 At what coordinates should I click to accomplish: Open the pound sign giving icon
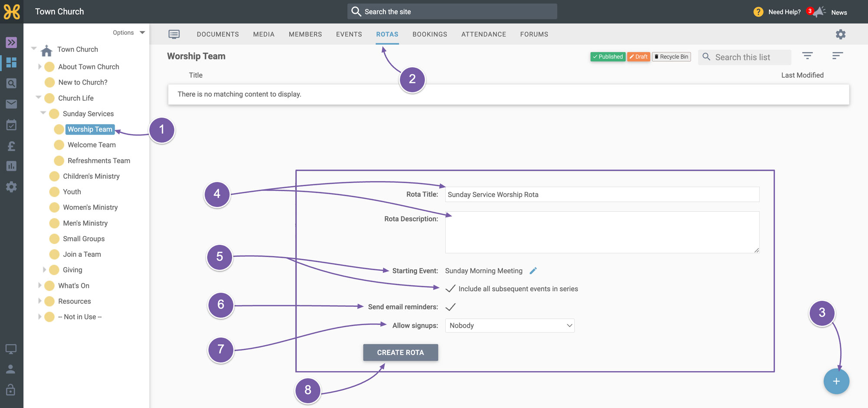pos(11,146)
